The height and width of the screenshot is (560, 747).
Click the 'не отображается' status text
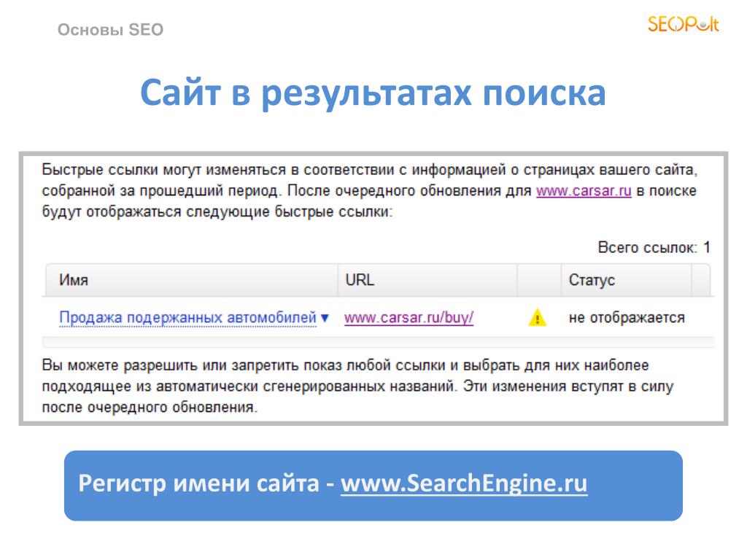pos(627,318)
